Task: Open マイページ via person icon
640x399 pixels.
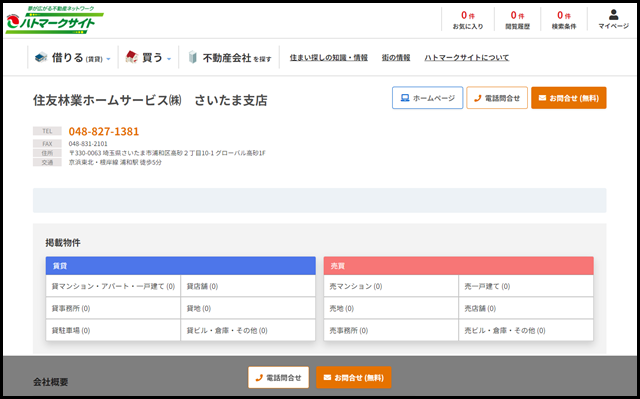Action: coord(613,20)
